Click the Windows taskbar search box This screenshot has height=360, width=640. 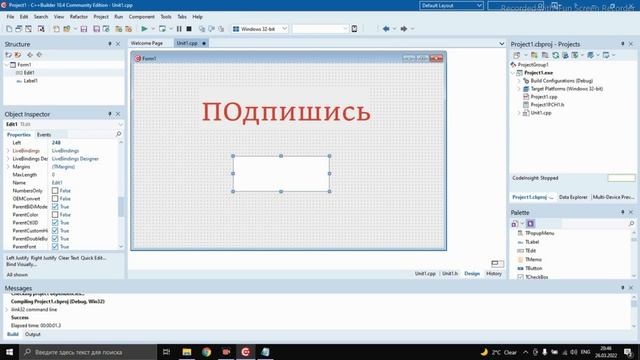click(88, 352)
